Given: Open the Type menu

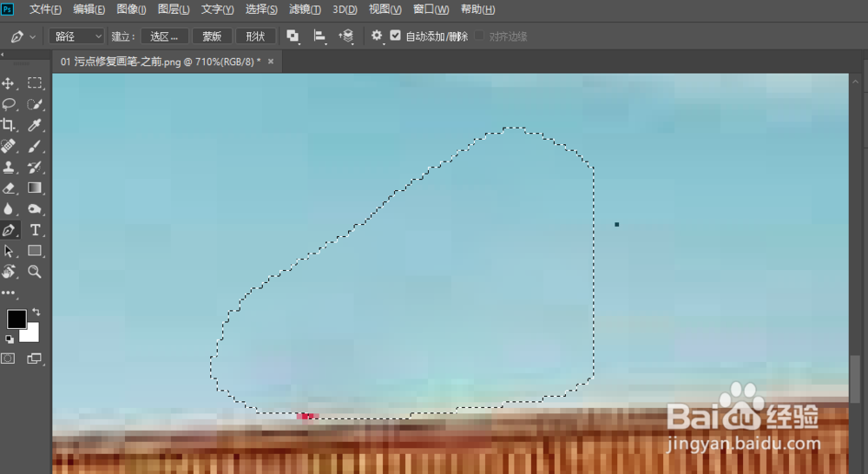Looking at the screenshot, I should click(x=217, y=10).
